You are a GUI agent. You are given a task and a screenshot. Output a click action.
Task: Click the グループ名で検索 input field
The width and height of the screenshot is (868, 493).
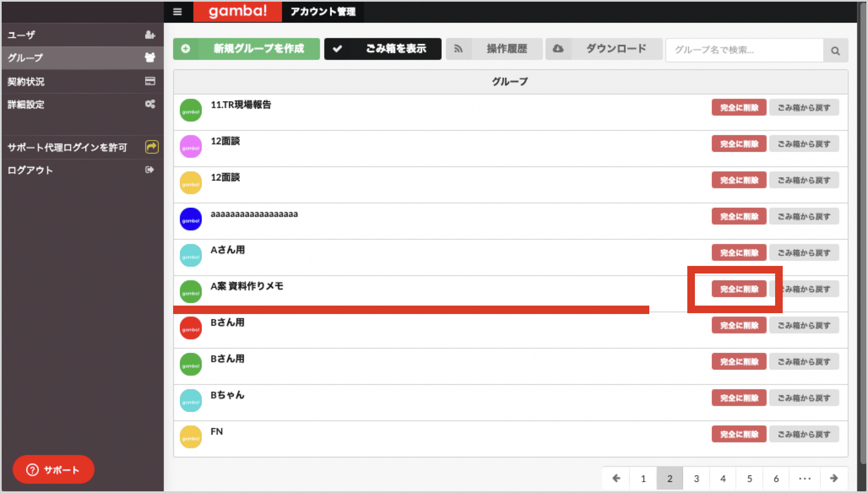(745, 50)
